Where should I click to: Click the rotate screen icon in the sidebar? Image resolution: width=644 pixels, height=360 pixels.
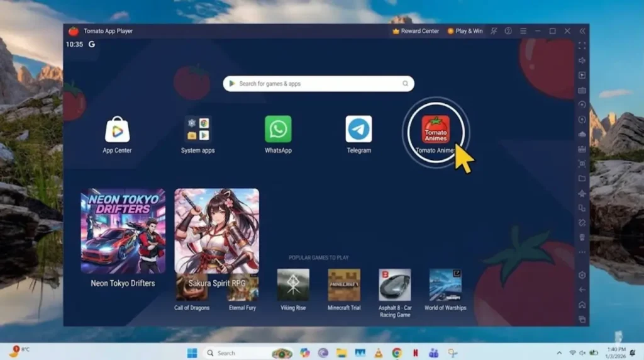[x=582, y=223]
